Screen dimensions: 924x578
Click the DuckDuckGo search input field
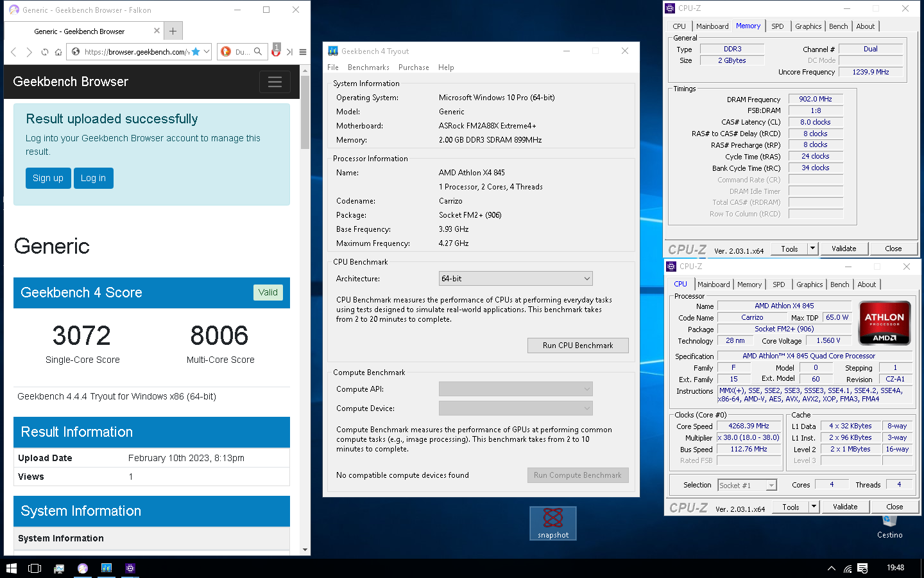(243, 52)
